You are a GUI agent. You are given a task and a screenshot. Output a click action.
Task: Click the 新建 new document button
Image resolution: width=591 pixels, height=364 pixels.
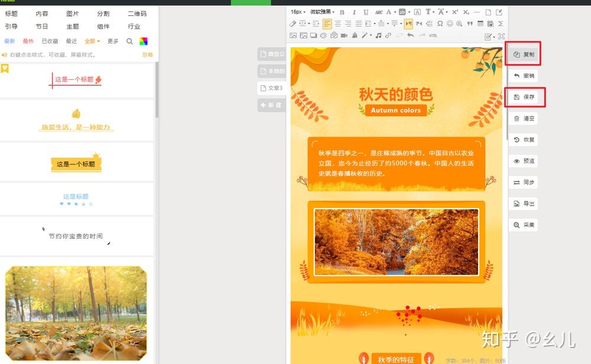click(272, 105)
